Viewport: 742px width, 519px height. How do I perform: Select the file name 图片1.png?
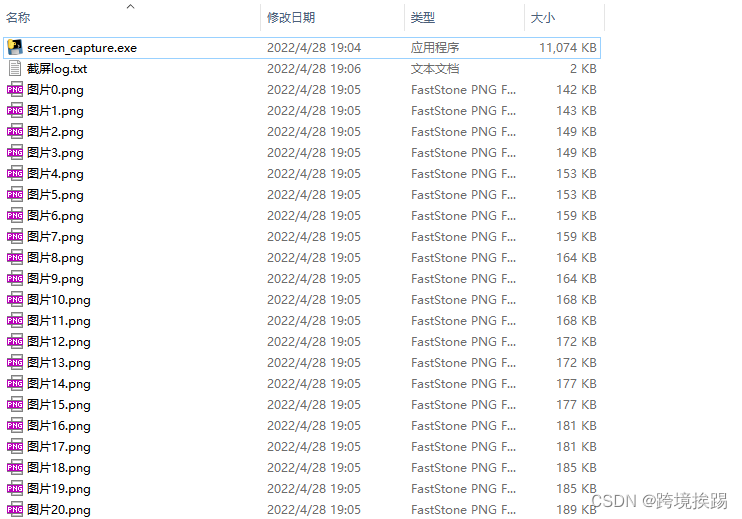[x=55, y=111]
